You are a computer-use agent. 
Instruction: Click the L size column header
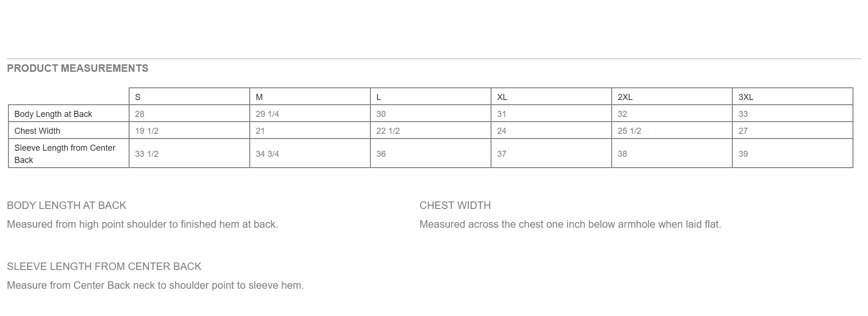(x=379, y=97)
